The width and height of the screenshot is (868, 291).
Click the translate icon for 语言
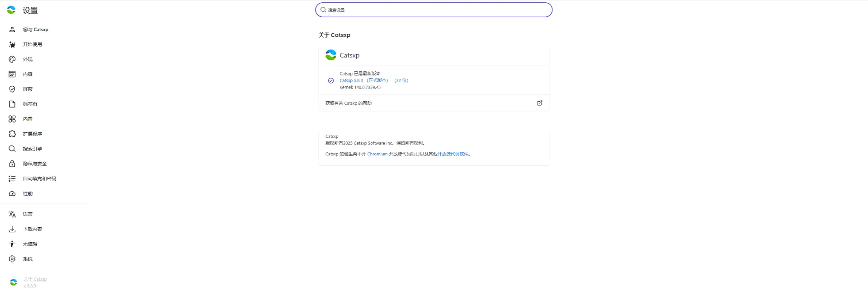pos(12,214)
